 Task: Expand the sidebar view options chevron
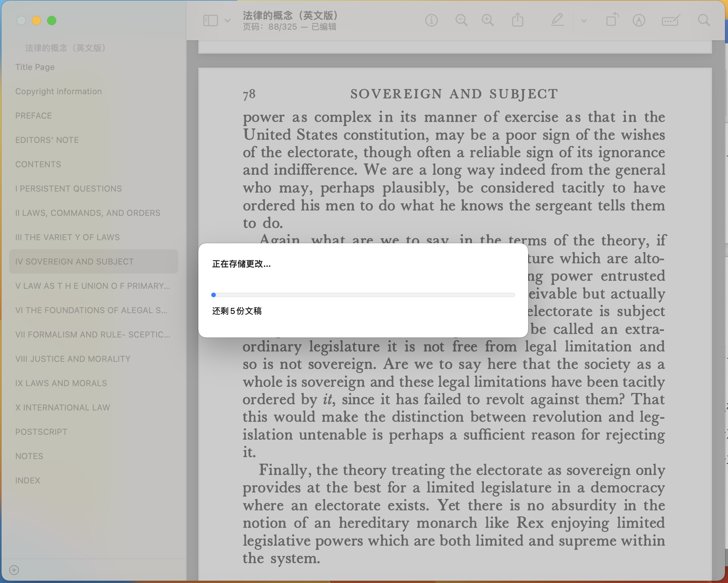tap(228, 21)
